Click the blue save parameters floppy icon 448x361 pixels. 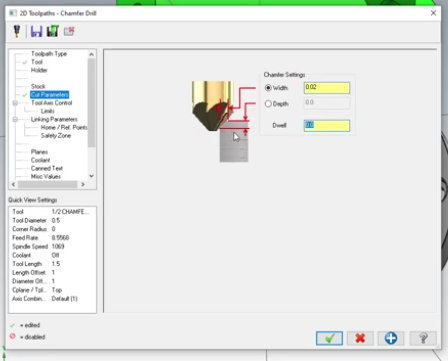[x=36, y=31]
